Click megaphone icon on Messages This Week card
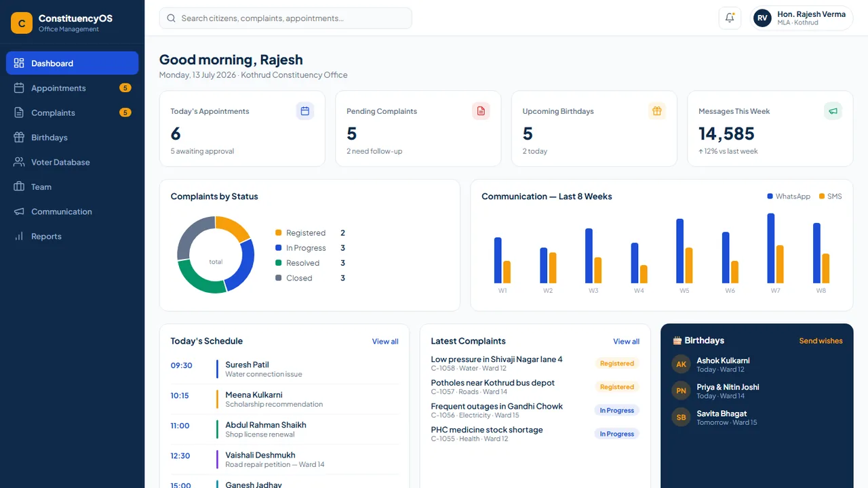The height and width of the screenshot is (488, 868). 833,111
